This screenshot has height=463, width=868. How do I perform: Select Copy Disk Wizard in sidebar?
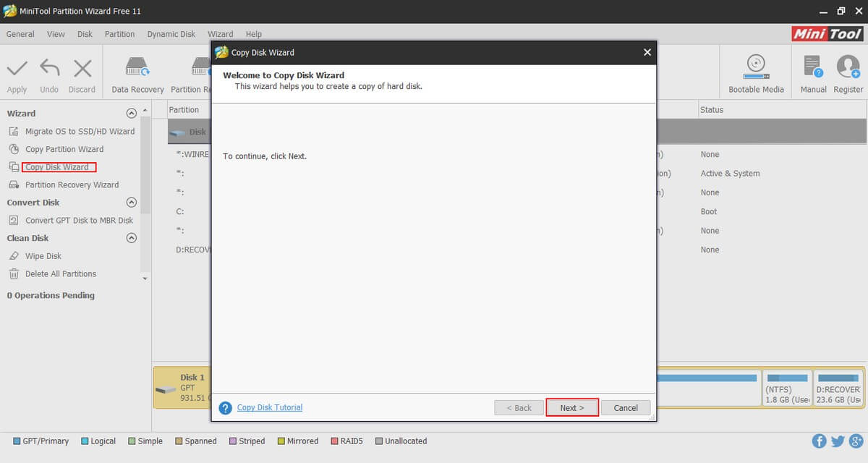pyautogui.click(x=57, y=167)
